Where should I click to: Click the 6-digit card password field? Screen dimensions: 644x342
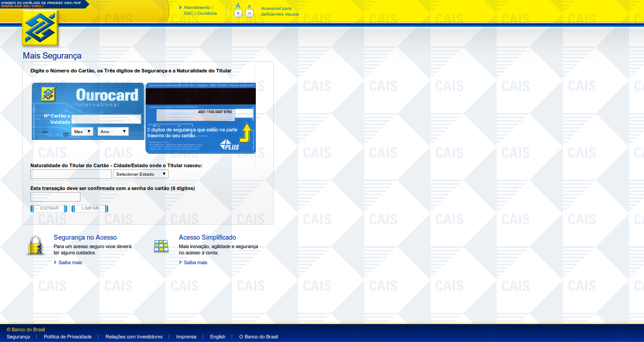point(55,197)
